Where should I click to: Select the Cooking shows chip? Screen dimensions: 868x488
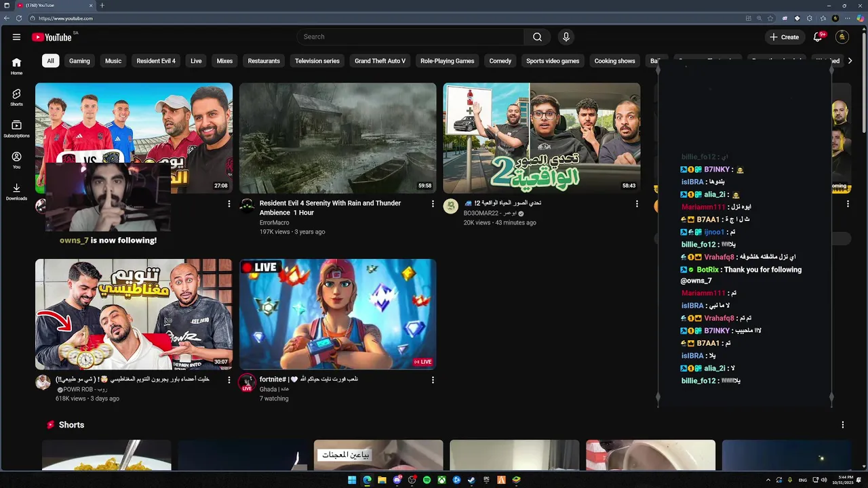pyautogui.click(x=615, y=61)
